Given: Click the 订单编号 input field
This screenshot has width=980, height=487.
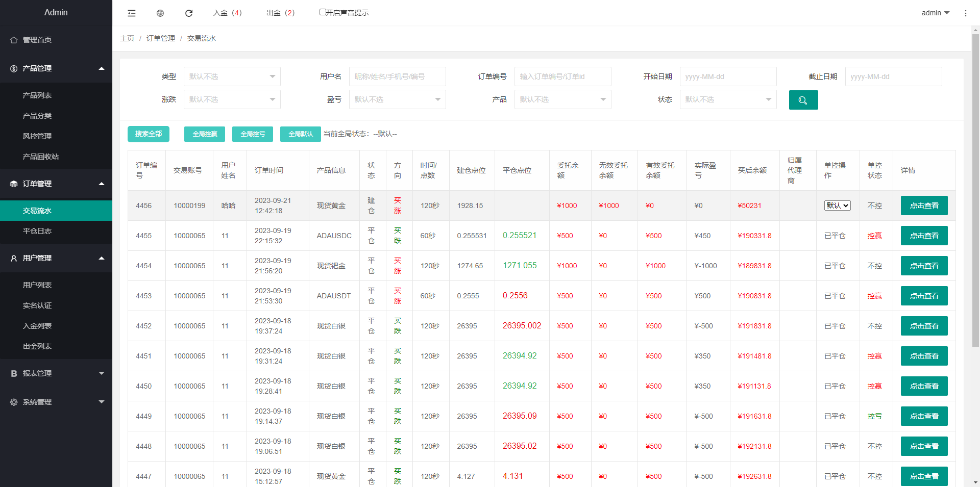Looking at the screenshot, I should click(562, 76).
